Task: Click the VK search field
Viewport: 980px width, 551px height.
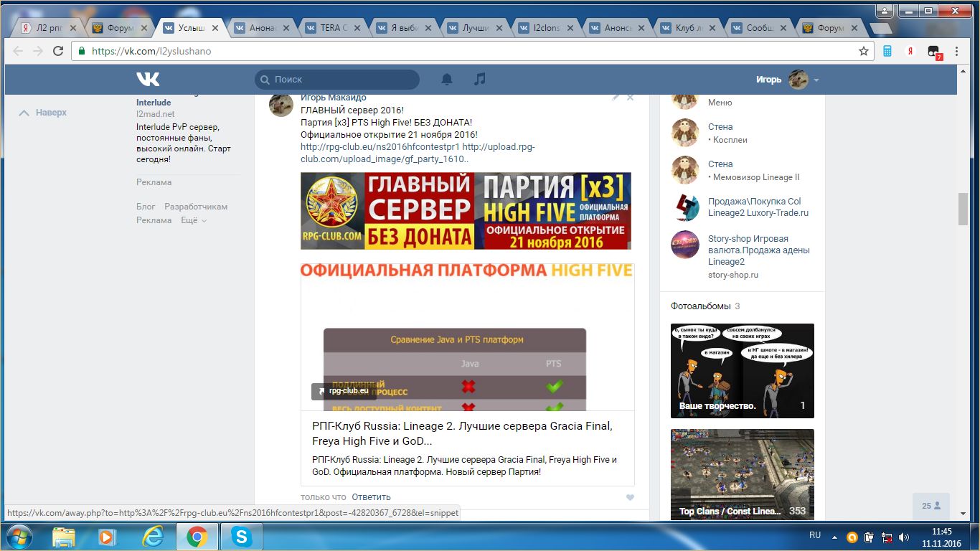Action: (x=337, y=80)
